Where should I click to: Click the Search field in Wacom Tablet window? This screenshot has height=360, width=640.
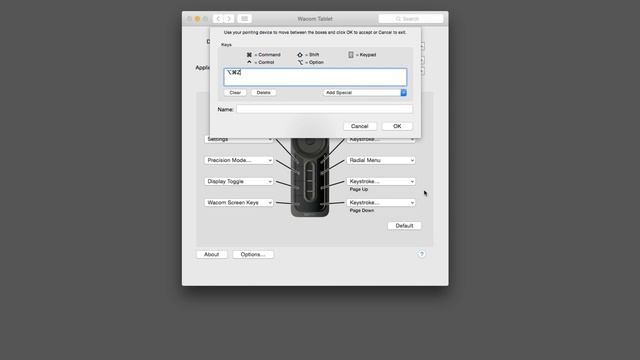click(411, 19)
